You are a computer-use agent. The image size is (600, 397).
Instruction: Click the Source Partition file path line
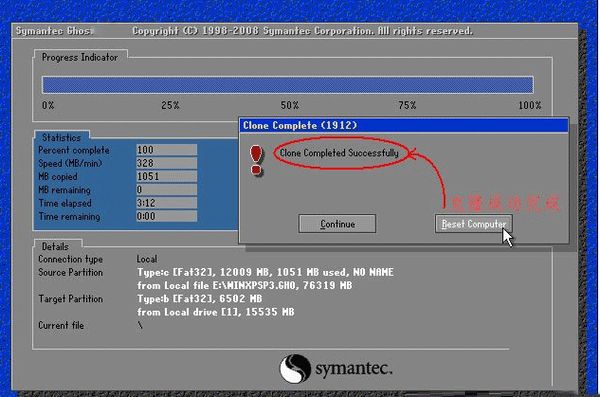[x=245, y=285]
